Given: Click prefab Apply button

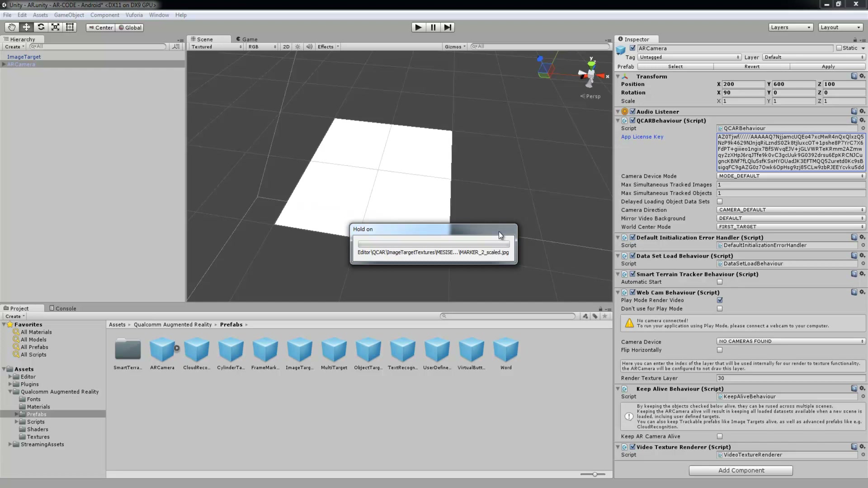Looking at the screenshot, I should click(x=828, y=66).
